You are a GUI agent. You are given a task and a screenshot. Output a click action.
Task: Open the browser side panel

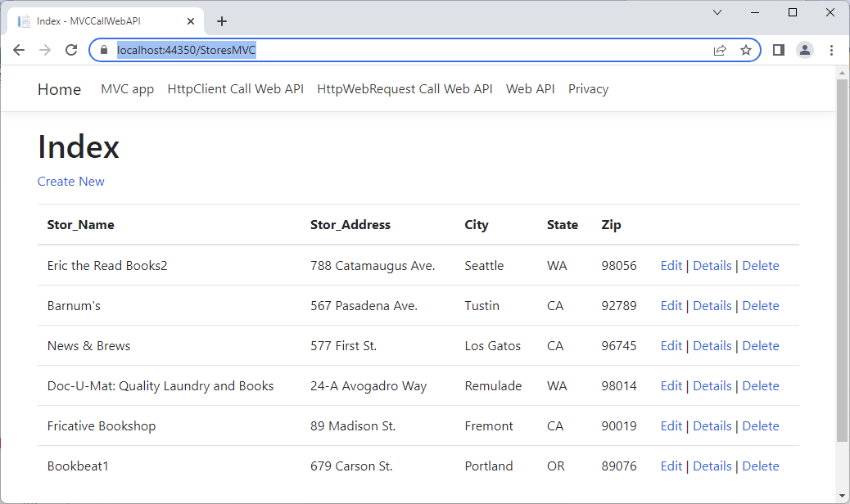(x=779, y=50)
